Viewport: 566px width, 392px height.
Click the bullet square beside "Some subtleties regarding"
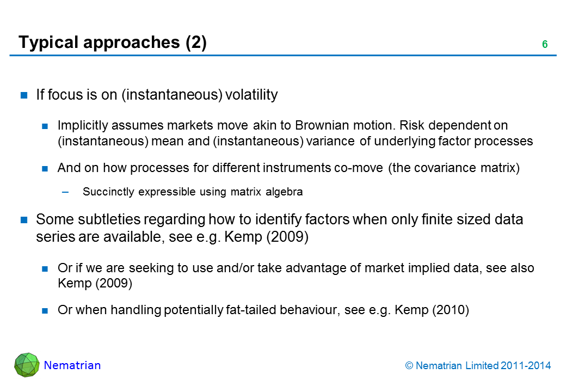(24, 220)
